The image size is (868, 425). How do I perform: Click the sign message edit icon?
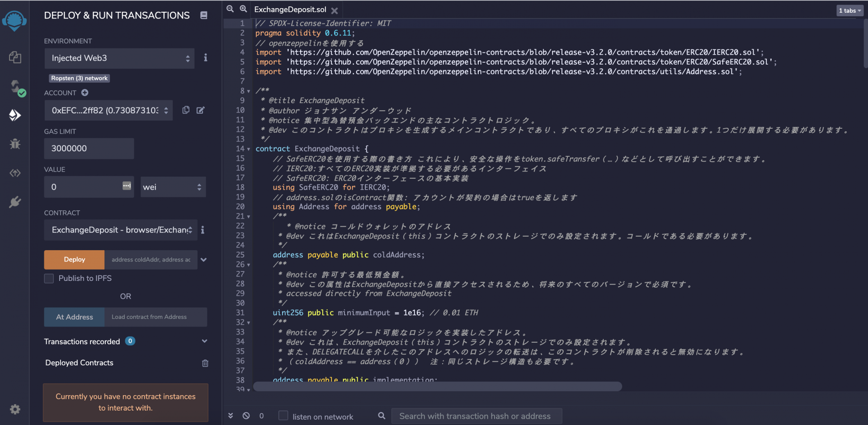coord(200,110)
